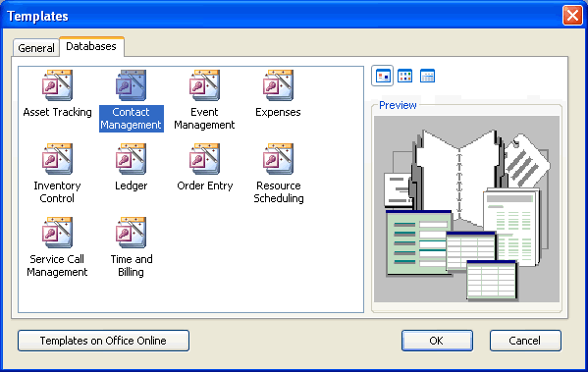Screen dimensions: 588x372
Task: Click Templates on Office Online button
Action: click(x=103, y=341)
